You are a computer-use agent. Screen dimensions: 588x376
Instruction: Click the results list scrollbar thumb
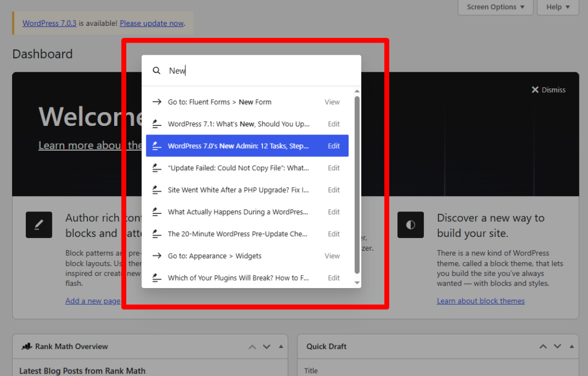[357, 185]
